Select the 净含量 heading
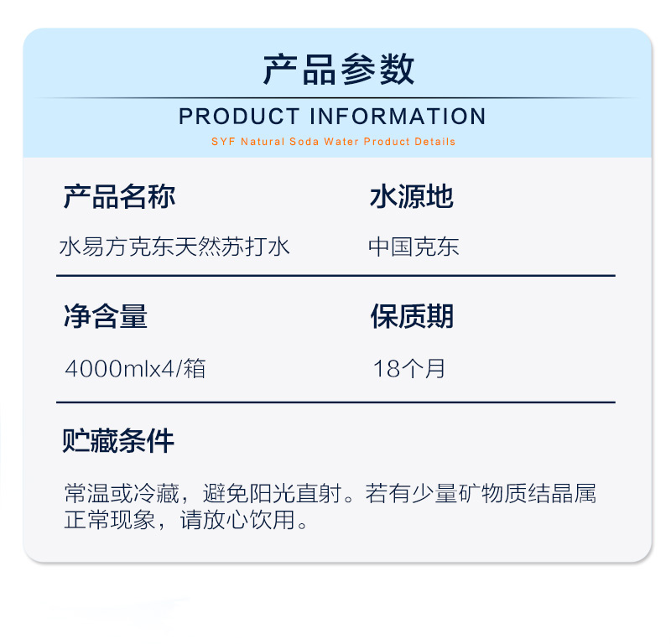The height and width of the screenshot is (644, 671). tap(106, 316)
